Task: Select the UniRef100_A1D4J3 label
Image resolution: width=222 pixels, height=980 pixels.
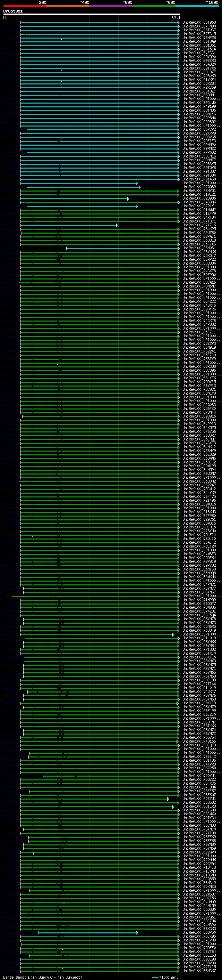Action: (x=199, y=867)
